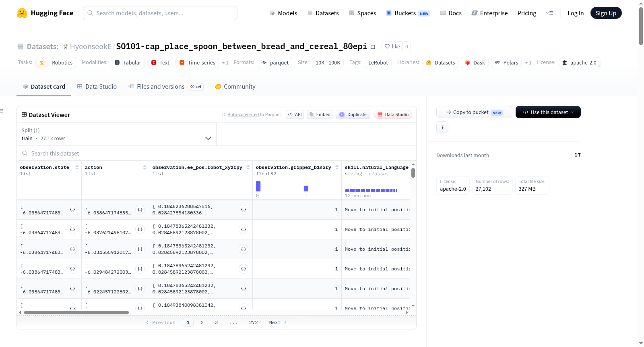Click the search magnifier in dataset search
This screenshot has height=347, width=644.
[25, 154]
